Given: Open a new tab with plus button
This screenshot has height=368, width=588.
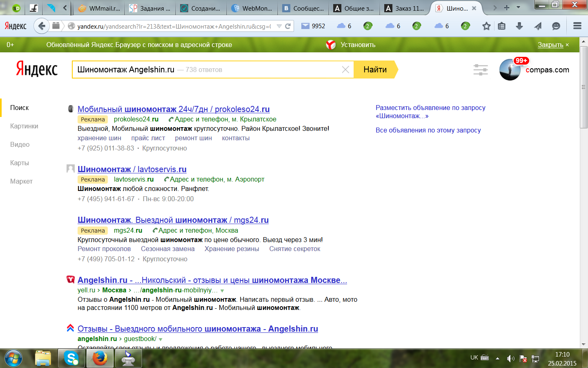Looking at the screenshot, I should click(x=507, y=8).
